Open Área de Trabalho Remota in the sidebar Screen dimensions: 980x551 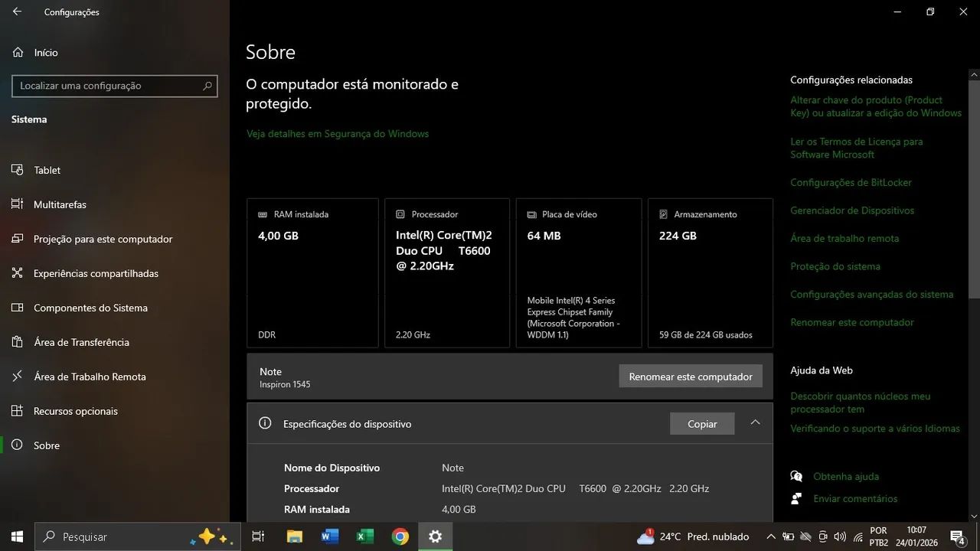pos(90,377)
